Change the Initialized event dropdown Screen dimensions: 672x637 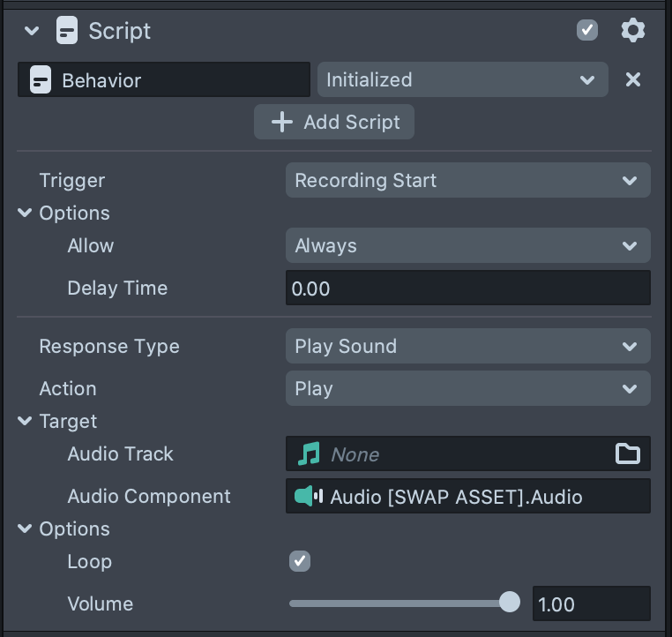coord(462,80)
